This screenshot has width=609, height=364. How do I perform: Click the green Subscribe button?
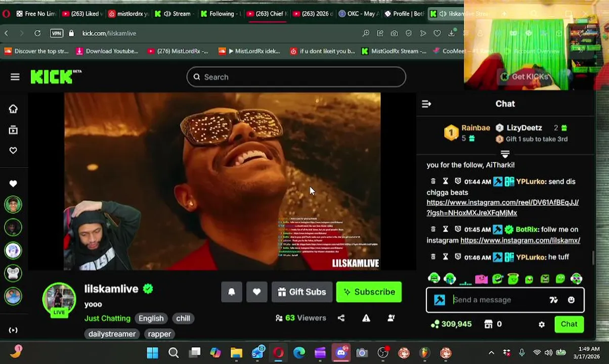369,292
